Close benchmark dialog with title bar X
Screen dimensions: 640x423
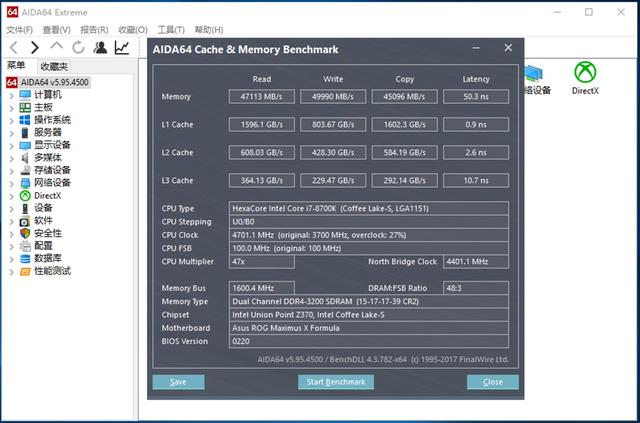coord(508,48)
